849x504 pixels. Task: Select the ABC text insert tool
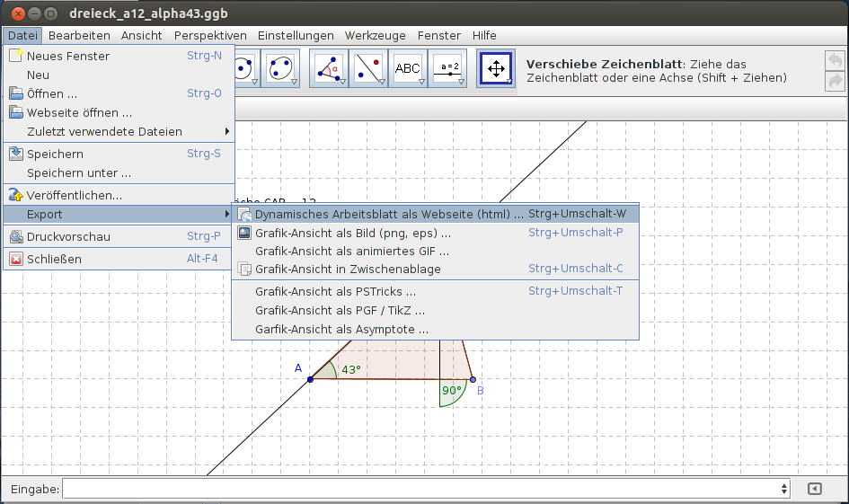coord(408,68)
